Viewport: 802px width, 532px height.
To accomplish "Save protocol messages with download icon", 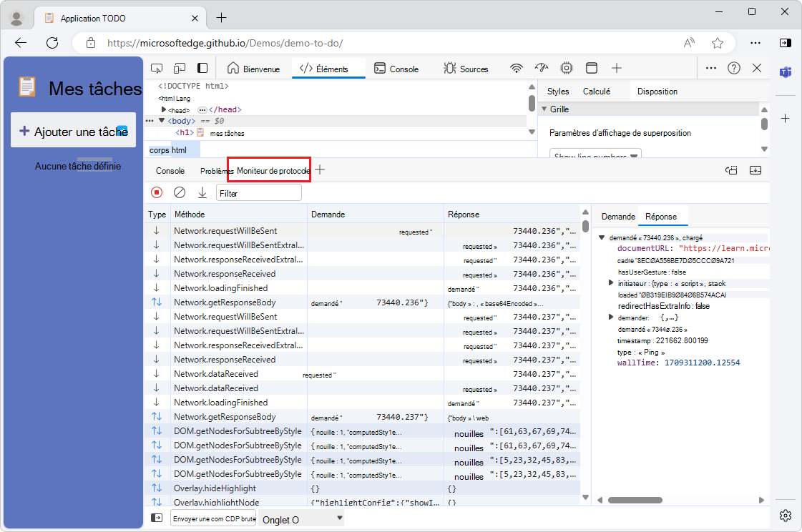I will 202,192.
